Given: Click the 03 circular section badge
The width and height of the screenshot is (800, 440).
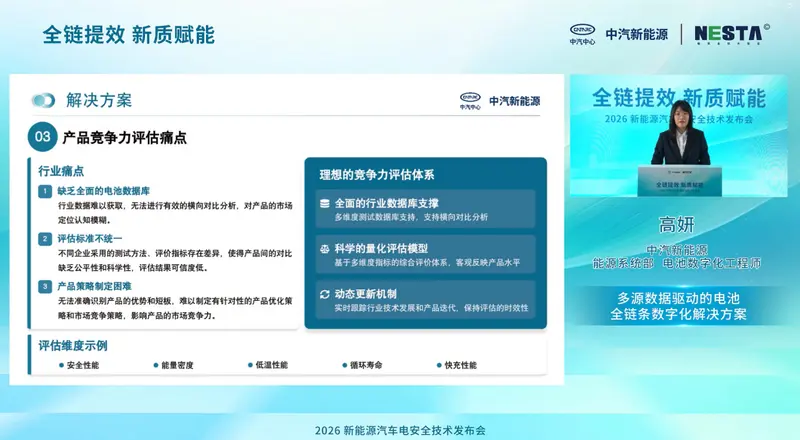Looking at the screenshot, I should pyautogui.click(x=43, y=137).
